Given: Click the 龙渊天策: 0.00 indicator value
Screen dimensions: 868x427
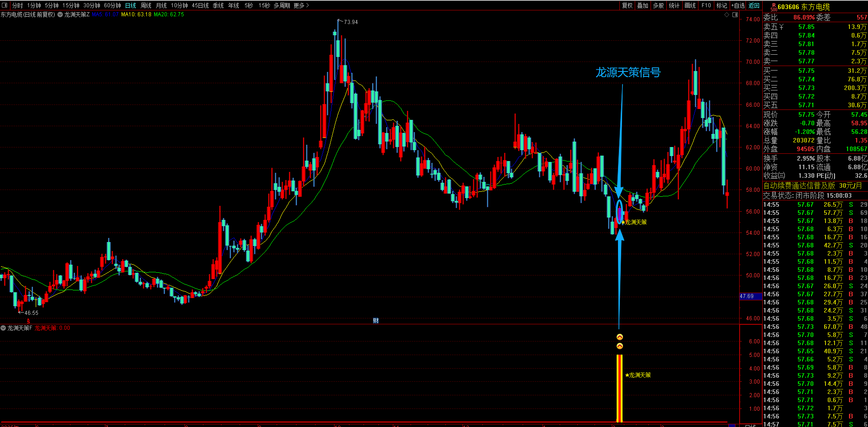Looking at the screenshot, I should coord(52,328).
